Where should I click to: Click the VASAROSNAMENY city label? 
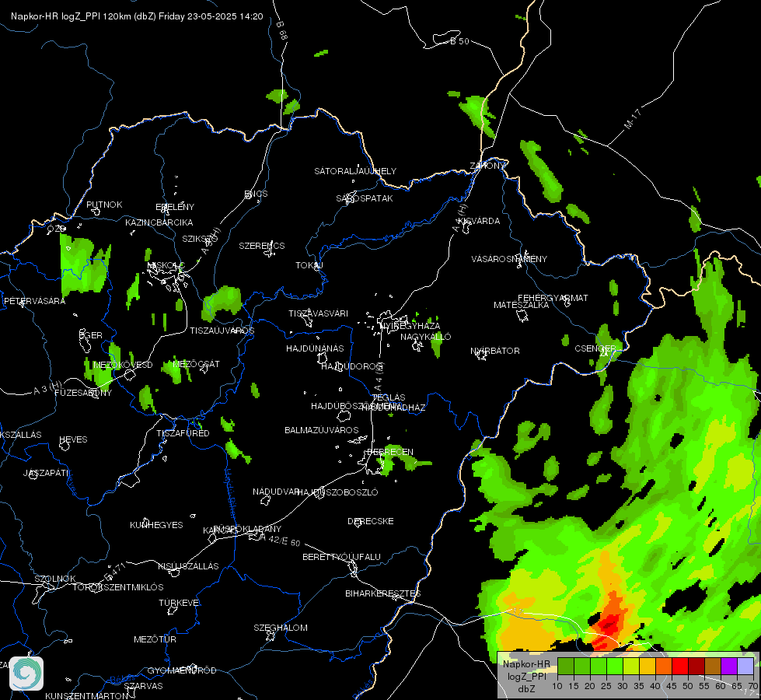click(509, 259)
